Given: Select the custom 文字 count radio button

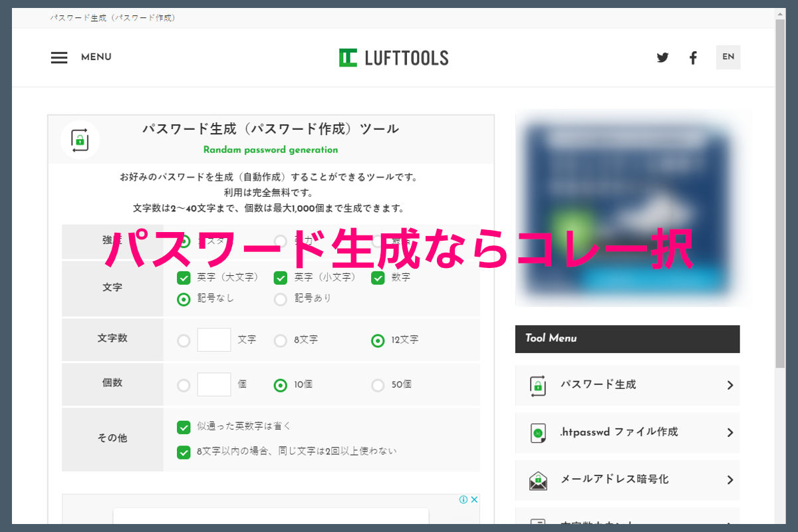Looking at the screenshot, I should (x=184, y=340).
